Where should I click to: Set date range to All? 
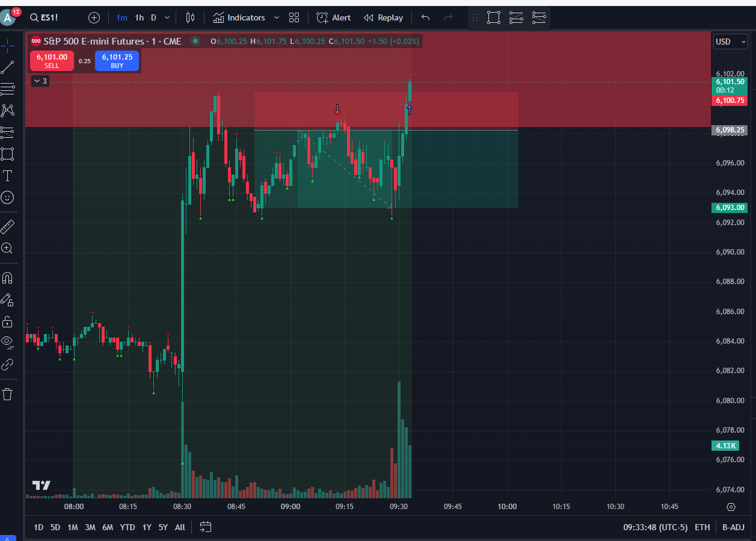pos(180,527)
